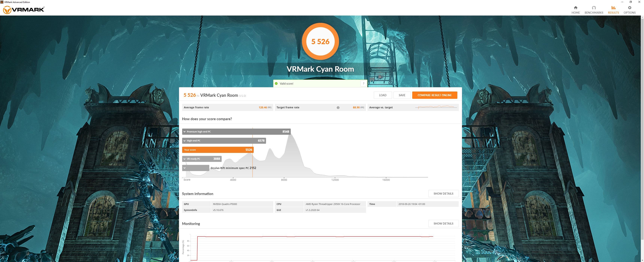The image size is (644, 262).
Task: Show details for System information
Action: coord(443,194)
